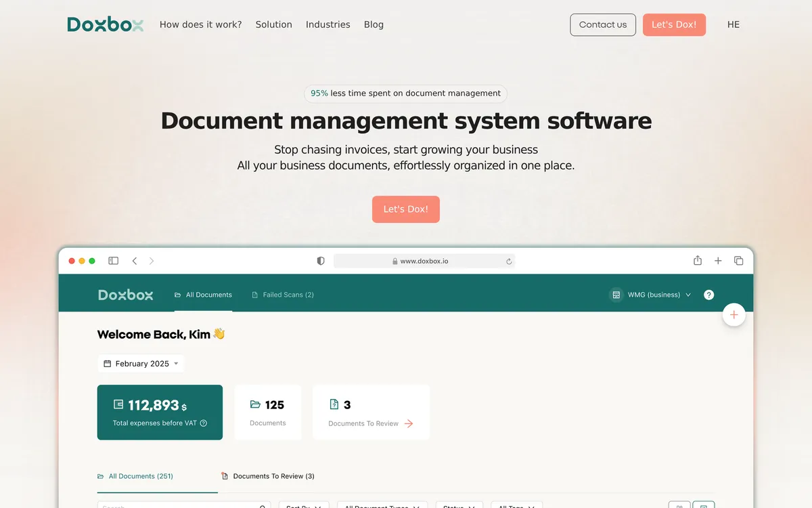Switch to the Failed Scans (2) tab
Image resolution: width=812 pixels, height=508 pixels.
[283, 295]
